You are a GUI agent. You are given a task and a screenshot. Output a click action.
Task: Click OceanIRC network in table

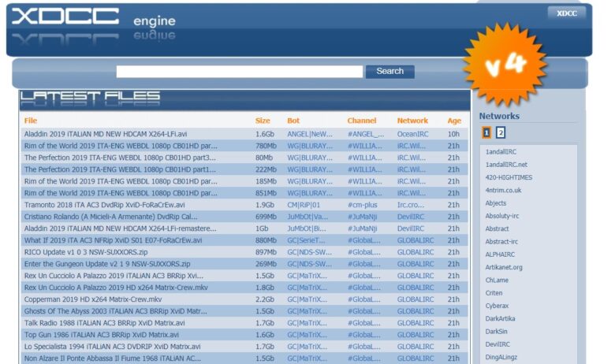(412, 134)
